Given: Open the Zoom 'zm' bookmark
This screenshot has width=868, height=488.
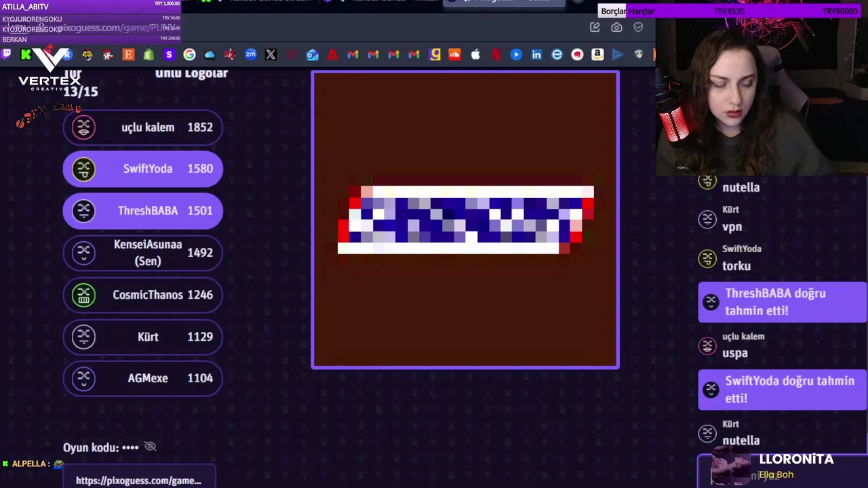Looking at the screenshot, I should click(x=250, y=54).
